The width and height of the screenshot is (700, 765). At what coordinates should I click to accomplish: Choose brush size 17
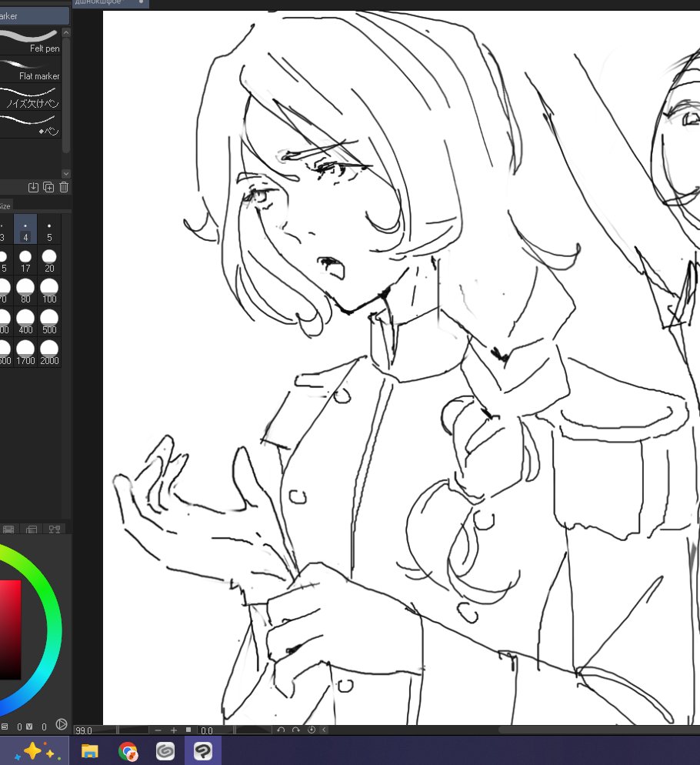coord(25,261)
